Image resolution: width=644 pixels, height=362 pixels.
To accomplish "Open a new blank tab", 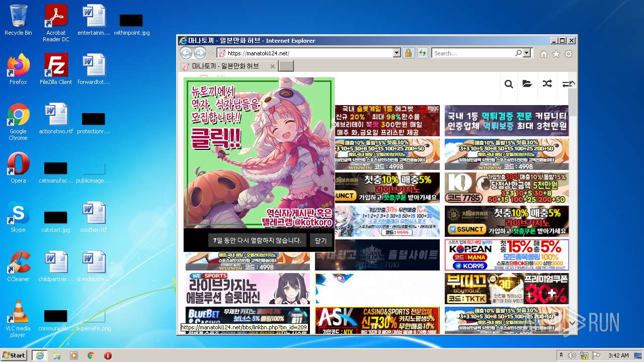I will (286, 66).
